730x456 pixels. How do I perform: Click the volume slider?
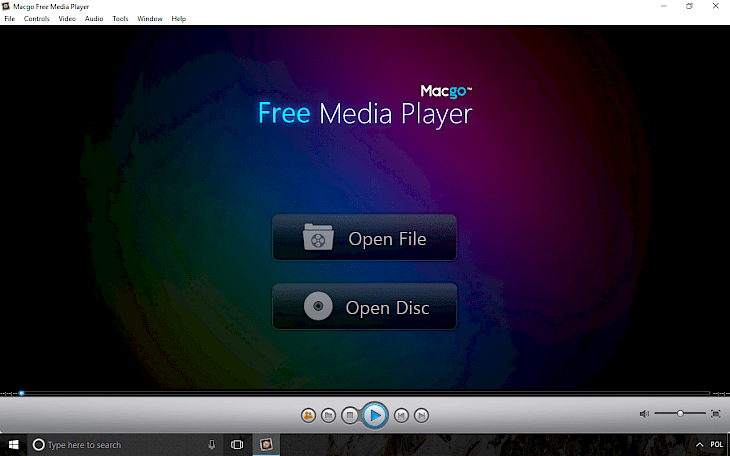pyautogui.click(x=680, y=414)
